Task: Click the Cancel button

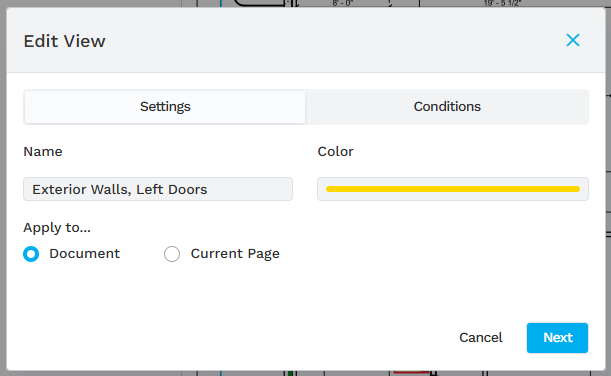Action: pyautogui.click(x=480, y=337)
